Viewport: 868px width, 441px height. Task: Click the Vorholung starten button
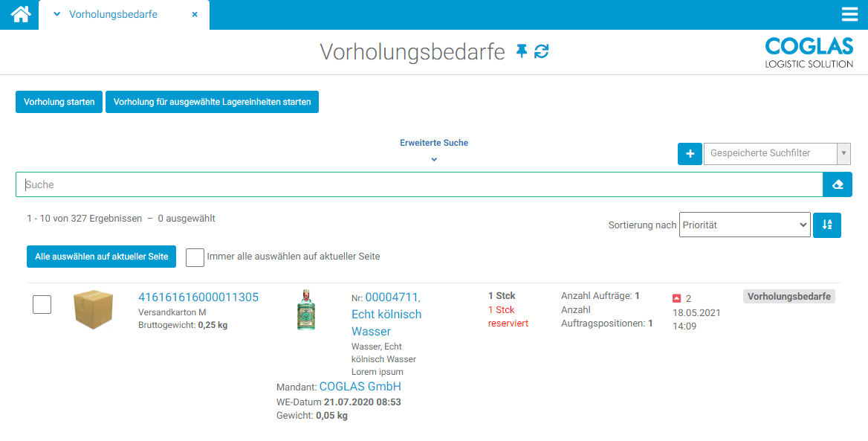tap(59, 102)
